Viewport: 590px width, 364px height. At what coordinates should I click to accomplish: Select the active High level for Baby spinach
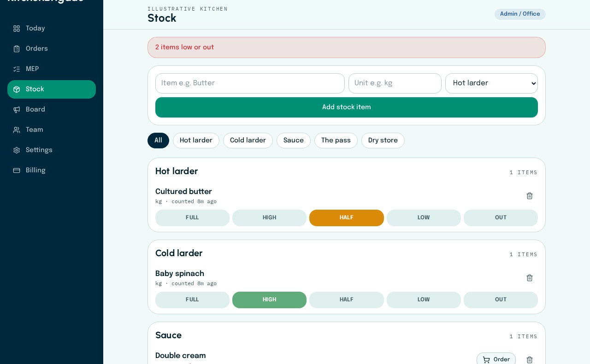point(269,300)
